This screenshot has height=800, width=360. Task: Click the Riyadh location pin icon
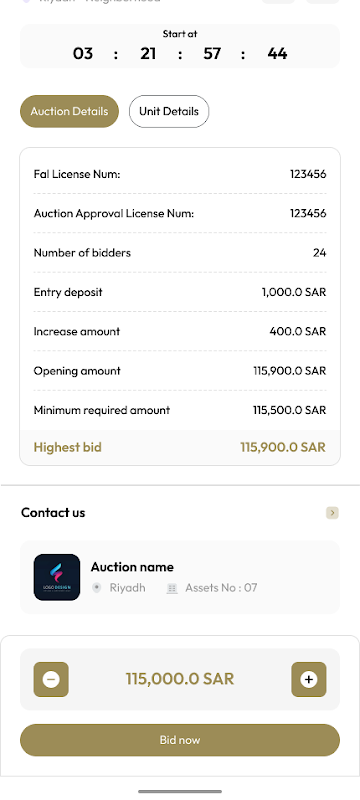coord(96,588)
